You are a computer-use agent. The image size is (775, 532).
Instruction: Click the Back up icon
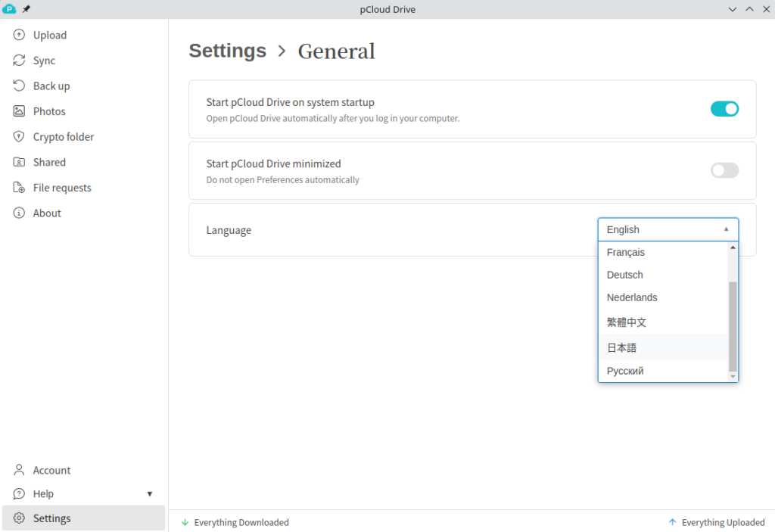coord(19,86)
